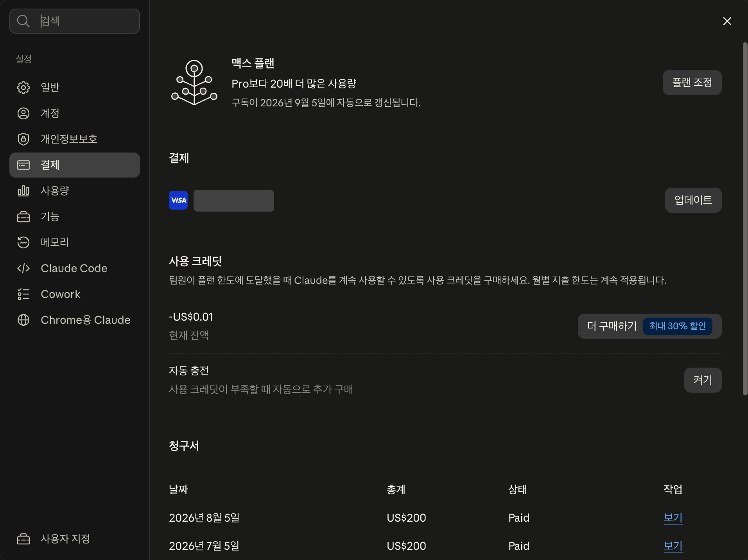The height and width of the screenshot is (560, 748).
Task: Click the 플랜 조정 button
Action: (x=692, y=83)
